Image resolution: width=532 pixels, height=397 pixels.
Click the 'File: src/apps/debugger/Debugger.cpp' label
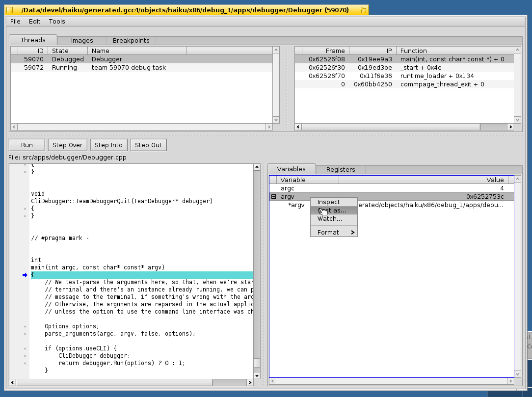(68, 158)
